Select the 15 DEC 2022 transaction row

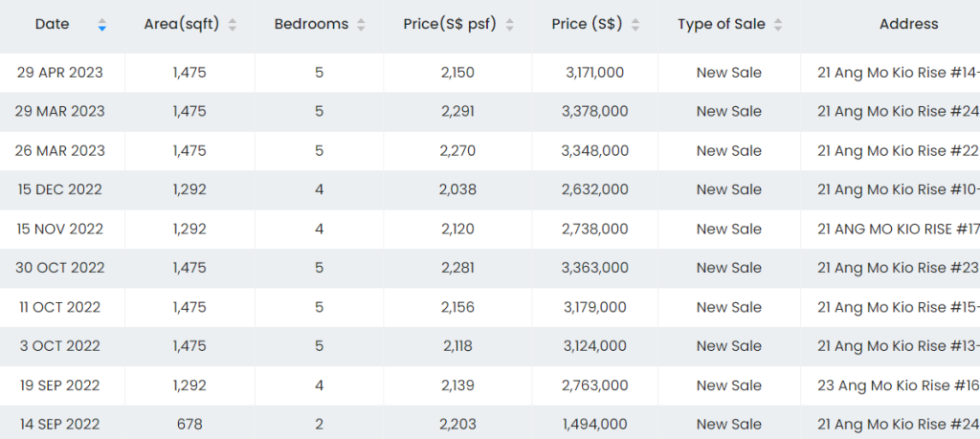click(59, 190)
